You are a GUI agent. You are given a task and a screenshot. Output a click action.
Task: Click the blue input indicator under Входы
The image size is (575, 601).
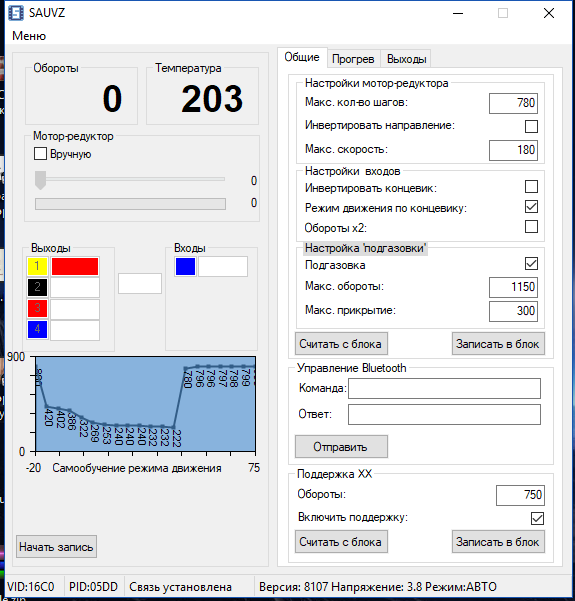click(x=186, y=266)
